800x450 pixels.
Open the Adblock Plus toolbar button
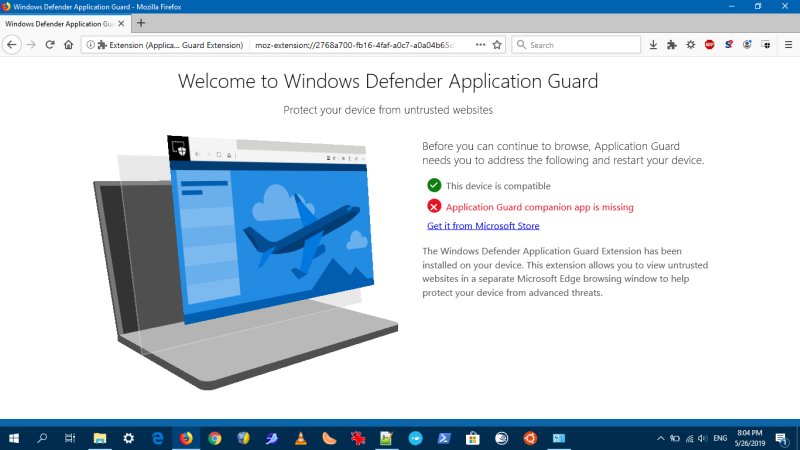point(710,45)
